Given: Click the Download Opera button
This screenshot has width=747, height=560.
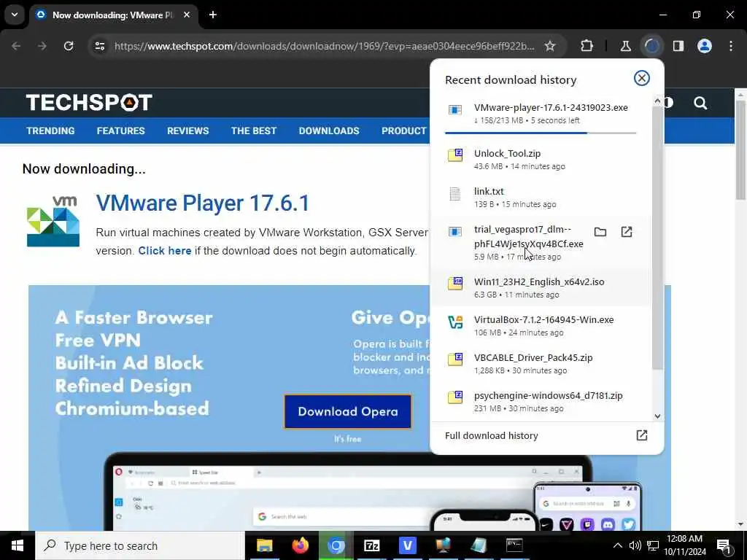Looking at the screenshot, I should click(x=348, y=411).
